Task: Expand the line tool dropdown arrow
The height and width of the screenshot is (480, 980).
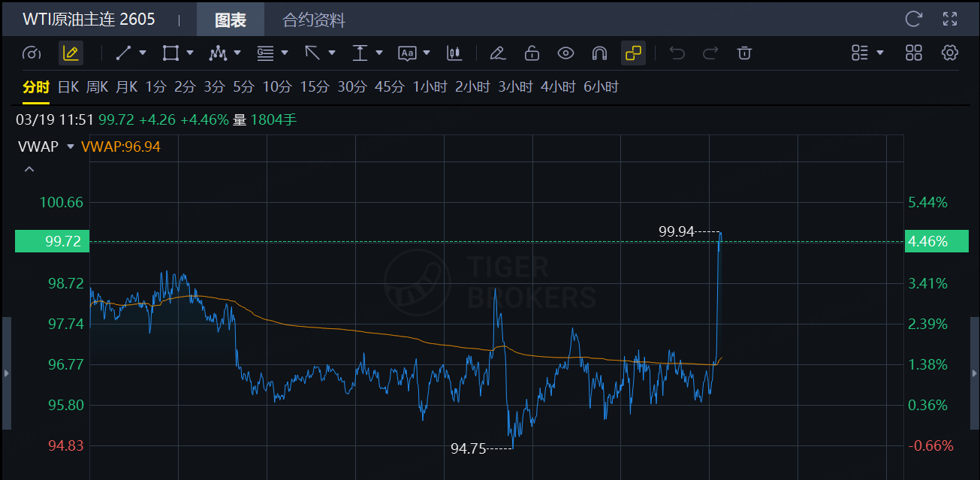Action: tap(143, 53)
